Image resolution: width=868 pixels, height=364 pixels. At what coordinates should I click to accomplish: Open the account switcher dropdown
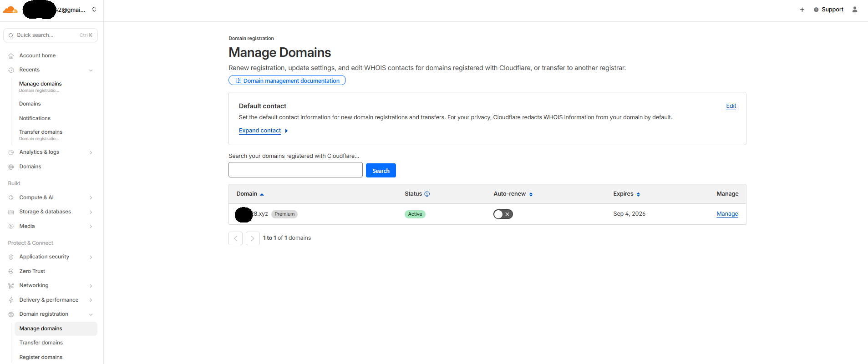(94, 9)
